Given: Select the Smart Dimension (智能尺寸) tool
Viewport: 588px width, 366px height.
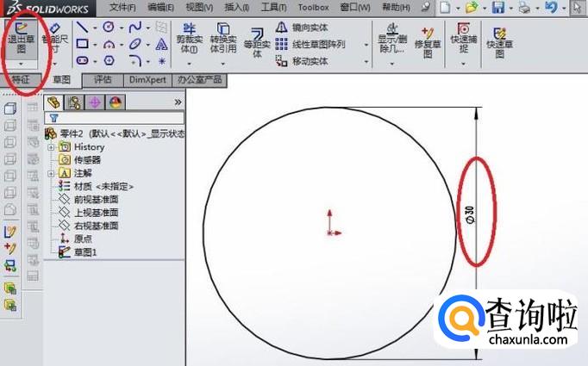Looking at the screenshot, I should point(55,40).
